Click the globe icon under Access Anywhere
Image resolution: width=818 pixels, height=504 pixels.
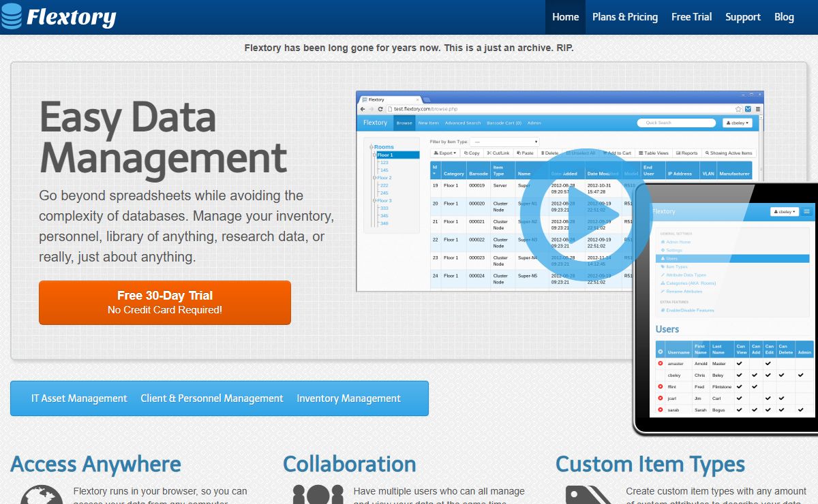42,495
